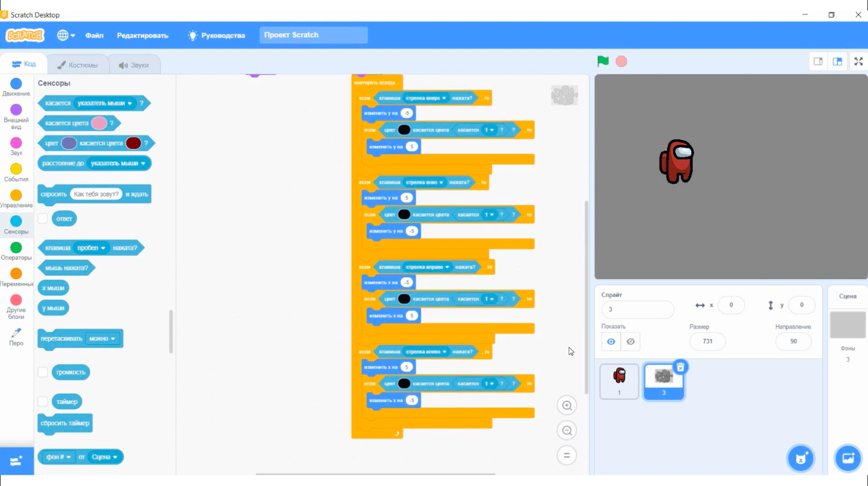Switch to the Звуки tab
This screenshot has width=868, height=486.
click(x=134, y=65)
